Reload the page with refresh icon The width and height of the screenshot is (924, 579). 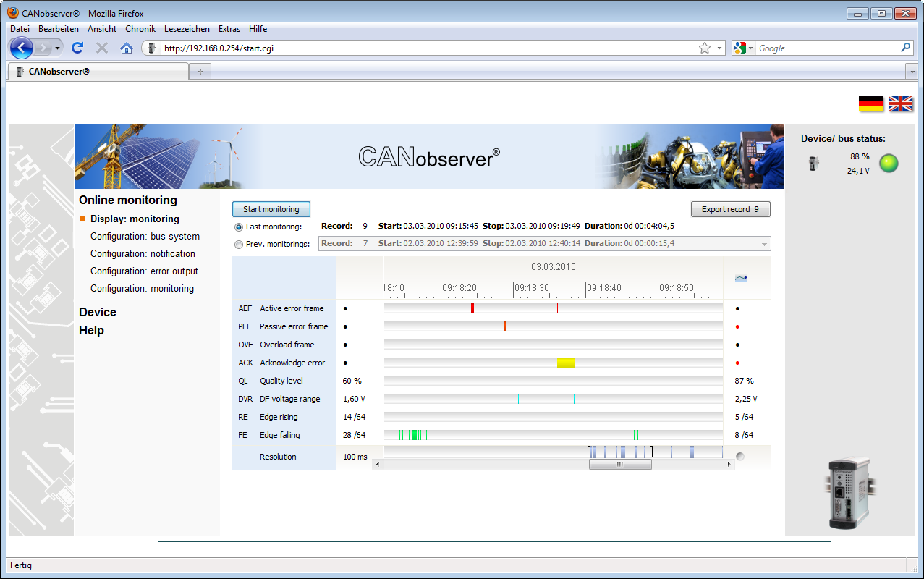77,48
